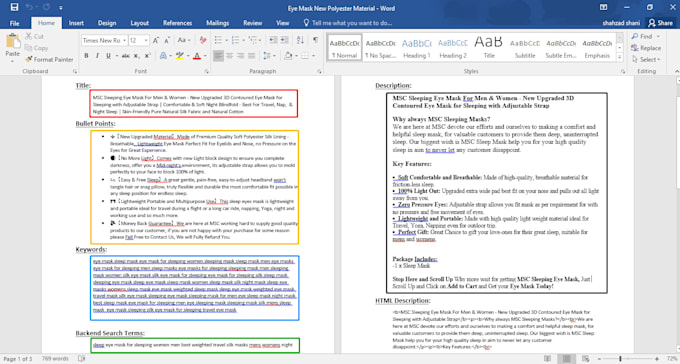Open the File tab

click(14, 23)
